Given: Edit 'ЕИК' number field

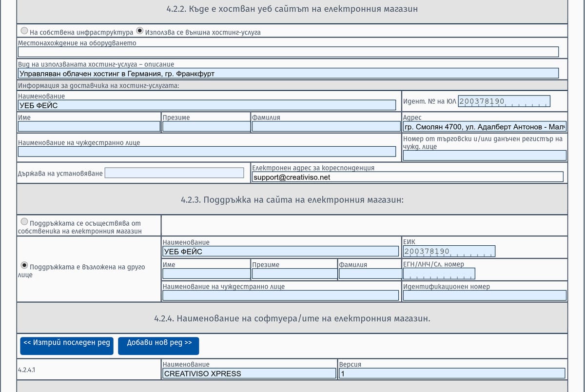Looking at the screenshot, I should [x=449, y=251].
